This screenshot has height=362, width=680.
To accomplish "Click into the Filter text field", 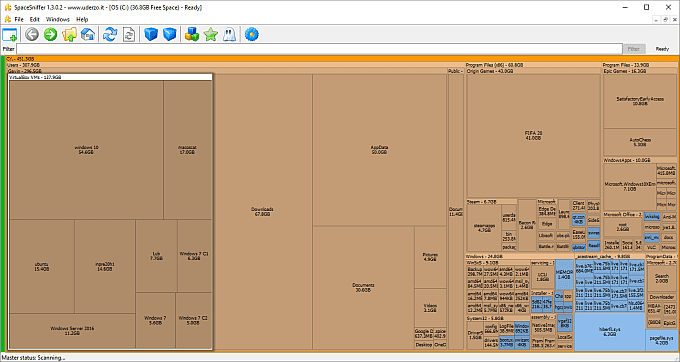I will (x=319, y=49).
